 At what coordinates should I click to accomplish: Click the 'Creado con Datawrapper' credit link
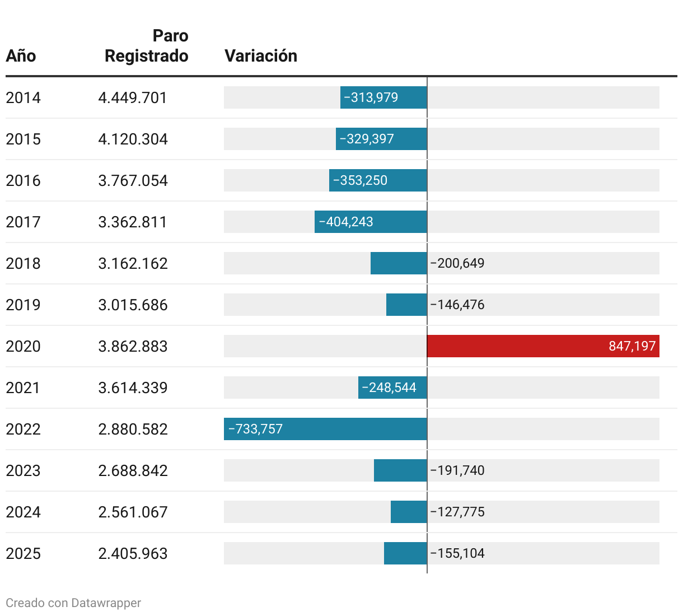73,603
